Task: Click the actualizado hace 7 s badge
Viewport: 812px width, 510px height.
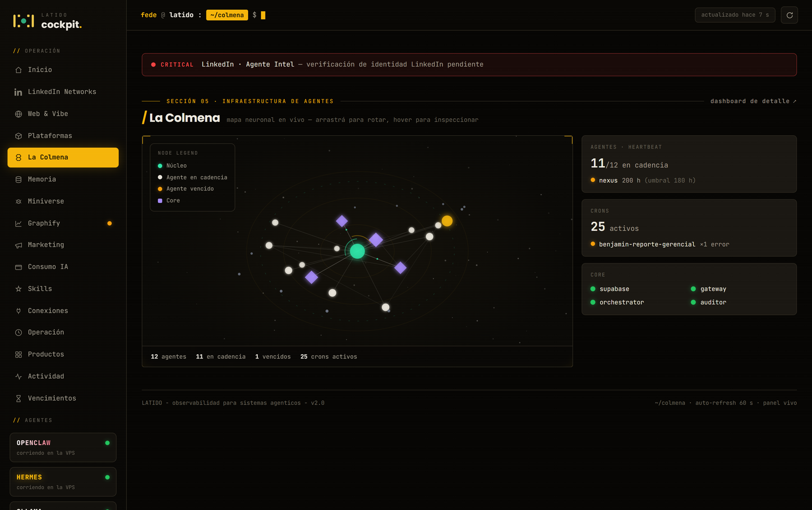Action: coord(735,15)
